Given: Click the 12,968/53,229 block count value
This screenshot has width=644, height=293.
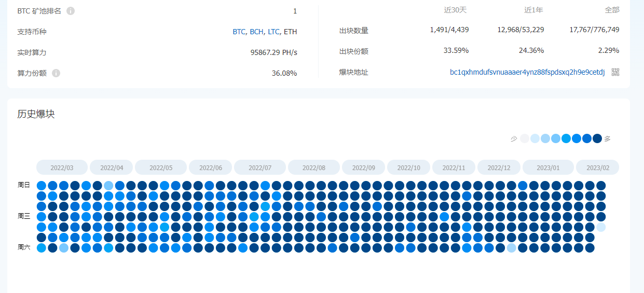Looking at the screenshot, I should (521, 30).
